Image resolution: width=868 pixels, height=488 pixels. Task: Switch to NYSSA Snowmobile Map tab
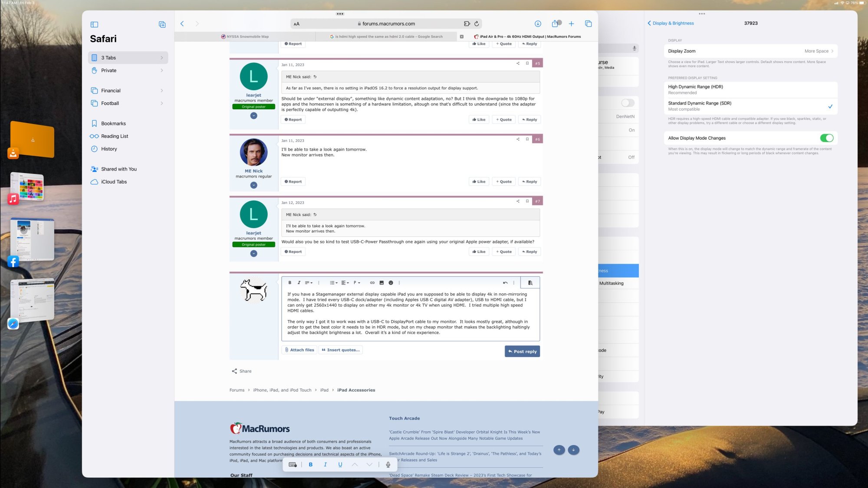[x=245, y=37]
